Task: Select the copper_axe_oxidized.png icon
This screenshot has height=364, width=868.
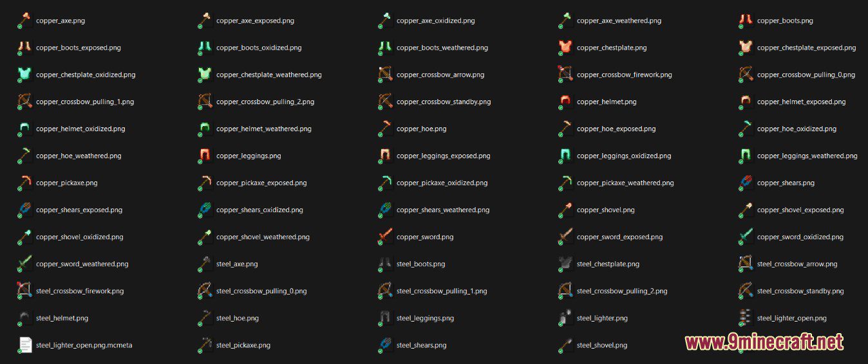Action: pos(385,21)
